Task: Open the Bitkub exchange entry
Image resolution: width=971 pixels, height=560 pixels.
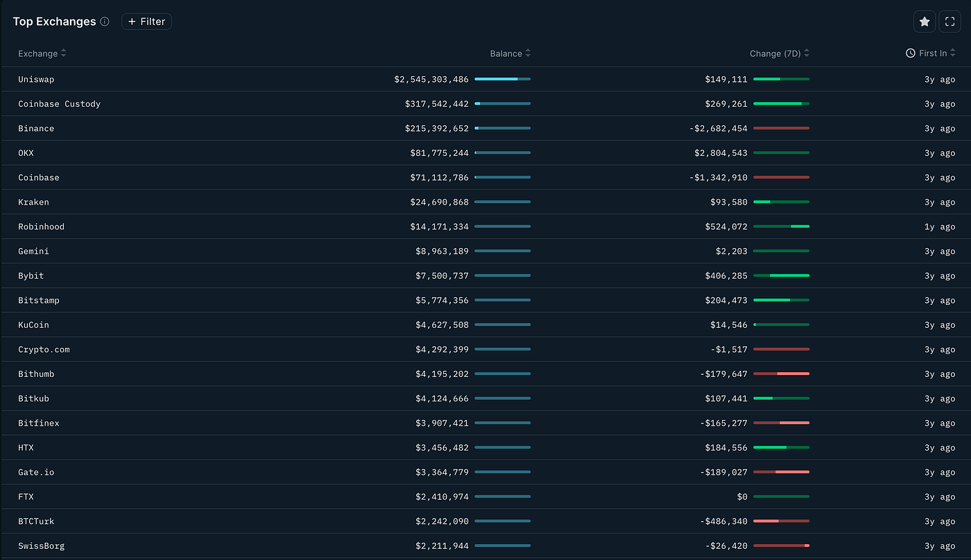Action: coord(33,399)
